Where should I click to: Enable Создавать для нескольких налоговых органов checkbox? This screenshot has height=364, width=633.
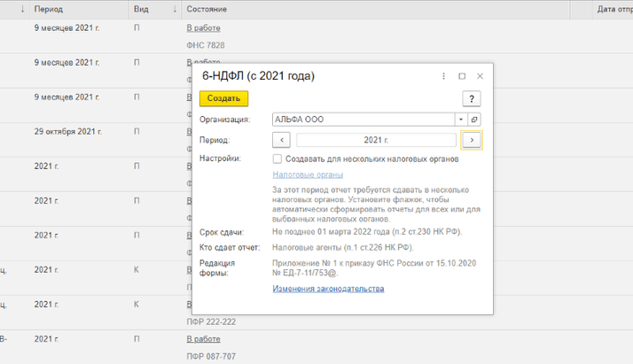[277, 159]
